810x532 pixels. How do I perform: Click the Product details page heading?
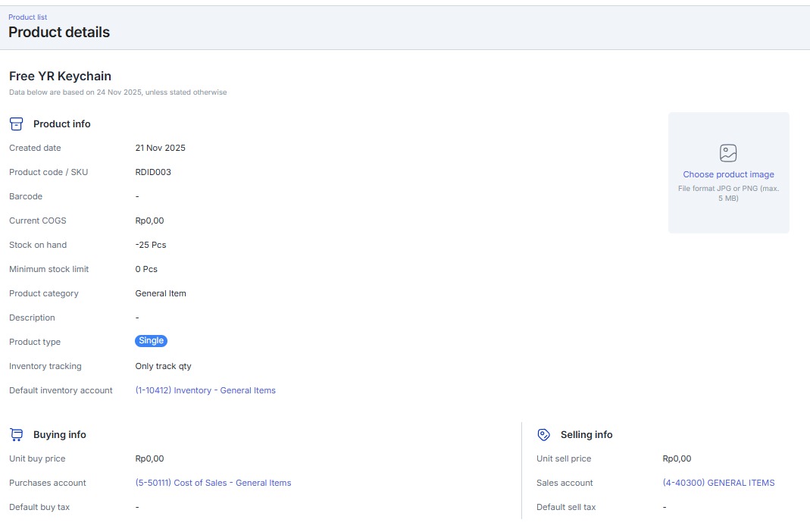coord(59,33)
